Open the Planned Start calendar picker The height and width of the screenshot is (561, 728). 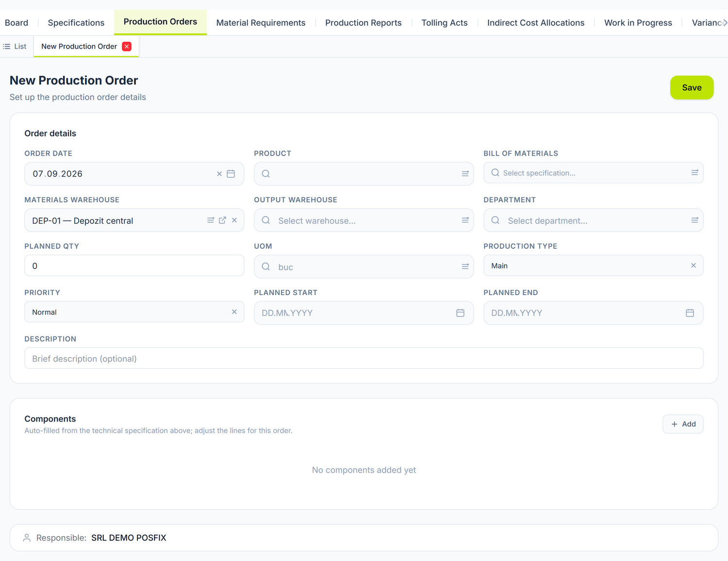(x=461, y=313)
